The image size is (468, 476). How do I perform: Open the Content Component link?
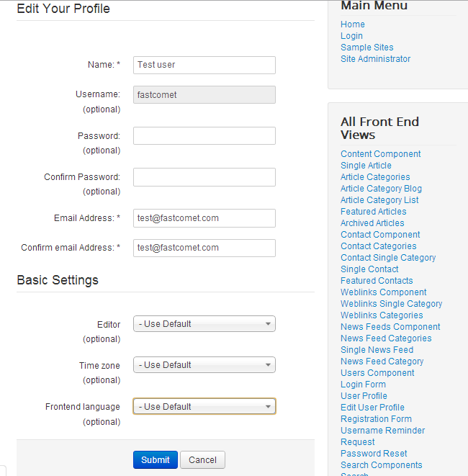pyautogui.click(x=381, y=154)
